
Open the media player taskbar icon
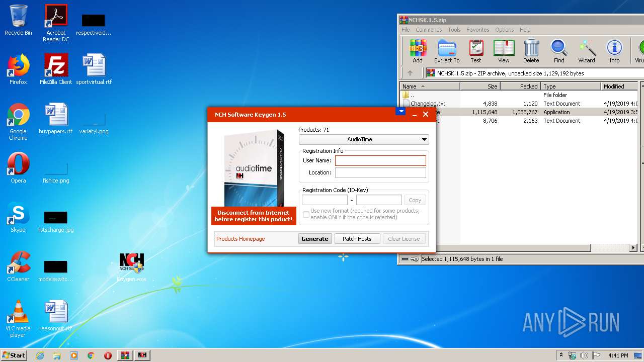74,355
